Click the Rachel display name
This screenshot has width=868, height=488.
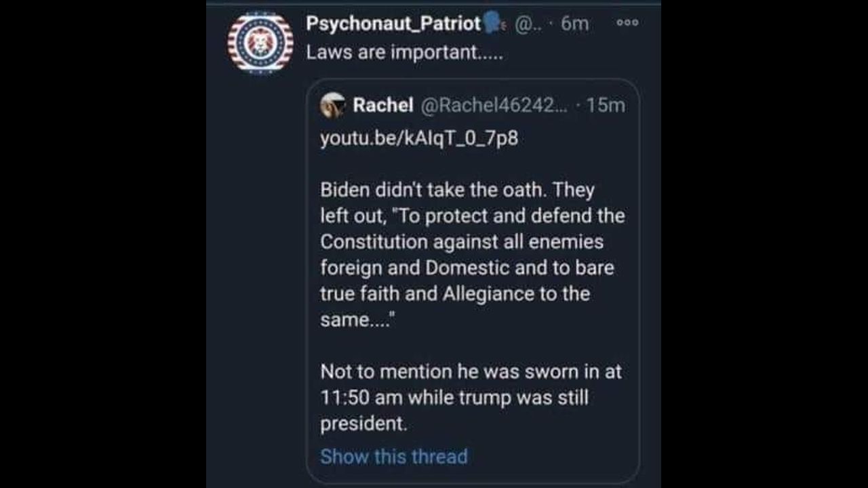(x=383, y=105)
